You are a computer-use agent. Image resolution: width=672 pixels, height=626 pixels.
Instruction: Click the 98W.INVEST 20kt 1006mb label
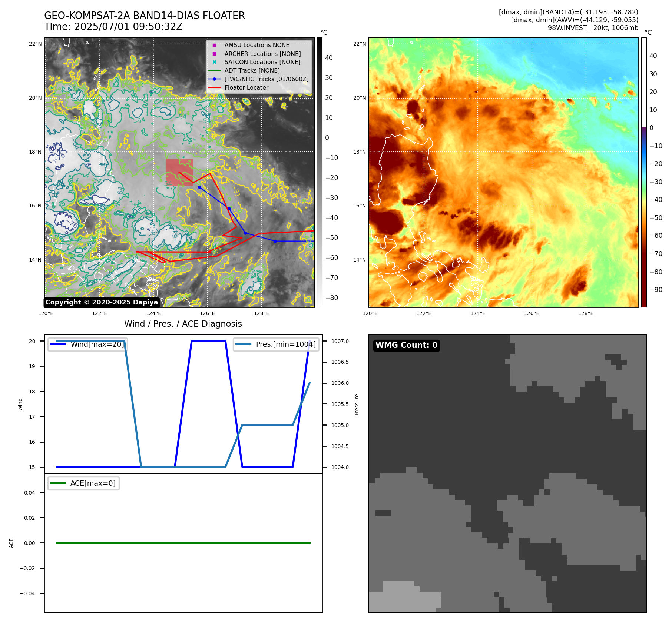pyautogui.click(x=593, y=28)
